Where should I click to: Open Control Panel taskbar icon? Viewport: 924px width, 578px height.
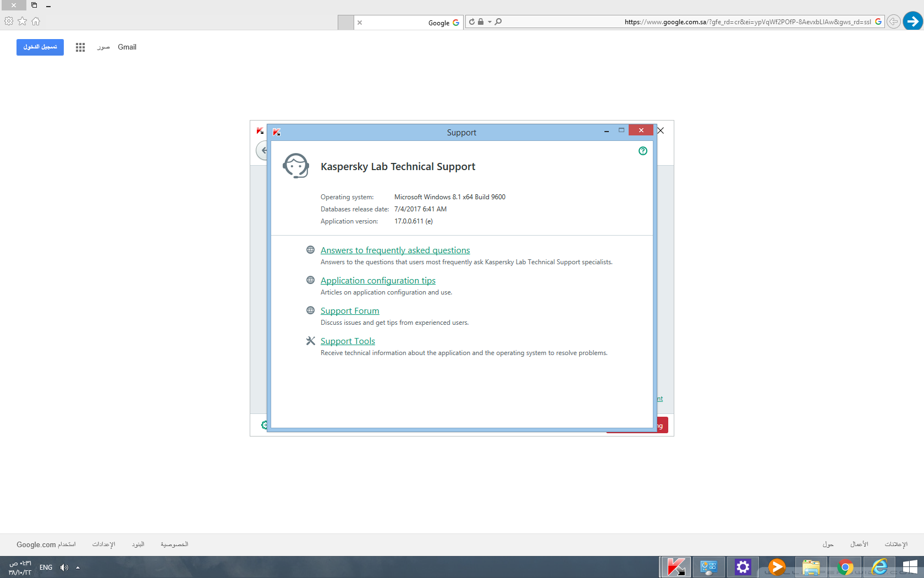pos(708,567)
